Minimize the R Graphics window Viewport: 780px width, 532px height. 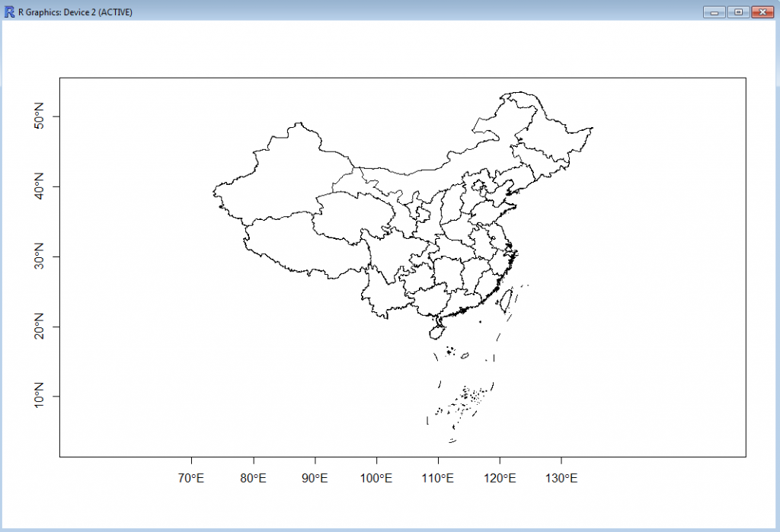coord(714,11)
